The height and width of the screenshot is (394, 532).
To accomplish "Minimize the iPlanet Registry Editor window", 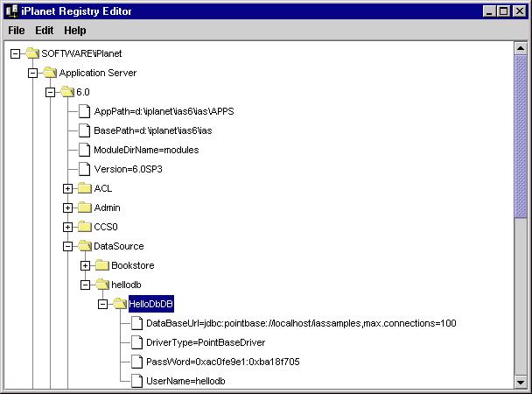I will (x=489, y=11).
